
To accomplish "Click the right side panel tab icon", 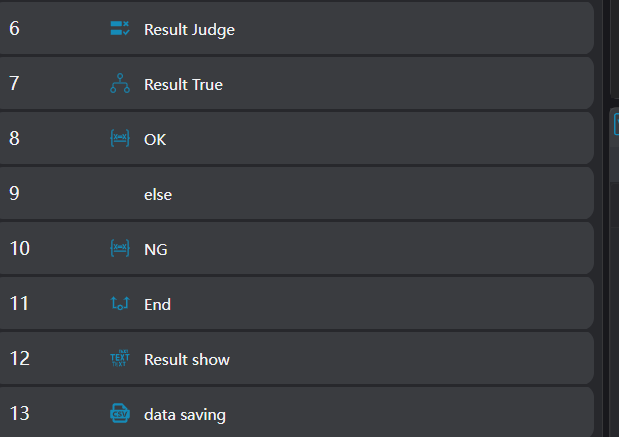I will point(615,125).
